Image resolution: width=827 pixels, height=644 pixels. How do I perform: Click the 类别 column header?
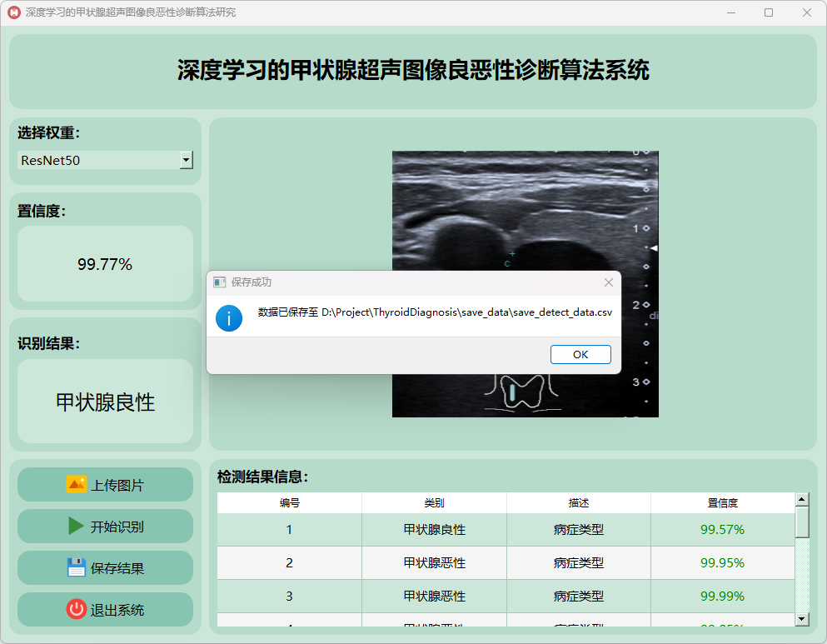pyautogui.click(x=434, y=503)
